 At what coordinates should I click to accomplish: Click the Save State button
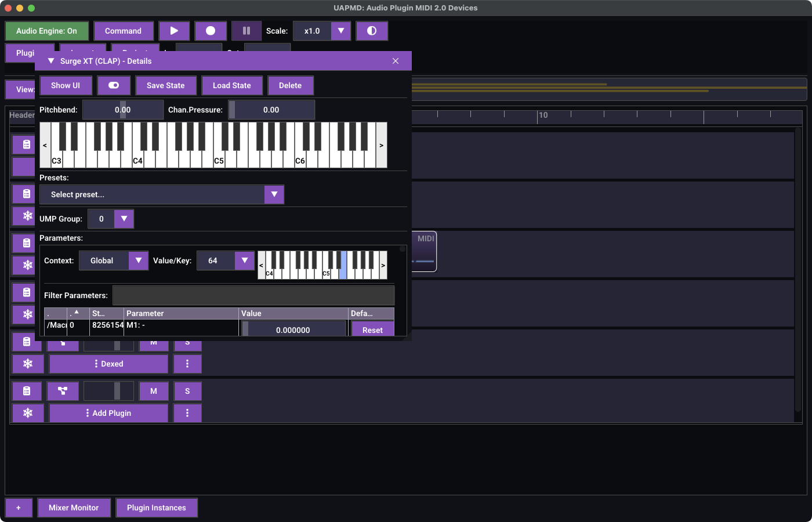[x=166, y=85]
